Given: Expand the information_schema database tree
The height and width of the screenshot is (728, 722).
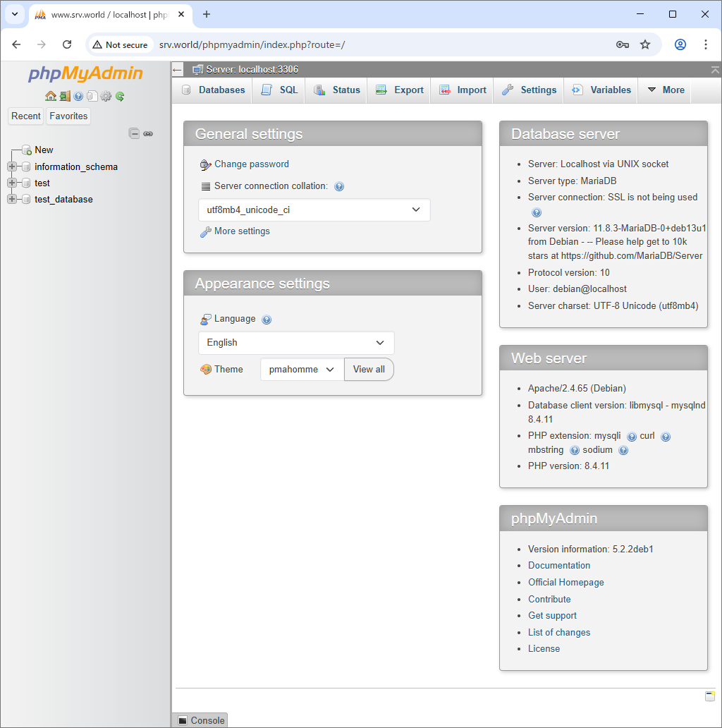Looking at the screenshot, I should coord(12,166).
